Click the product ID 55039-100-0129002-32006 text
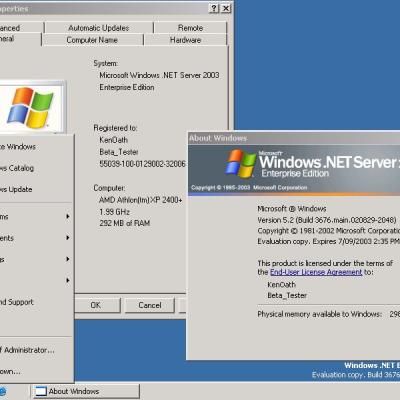Viewport: 400px width, 400px height. coord(142,164)
